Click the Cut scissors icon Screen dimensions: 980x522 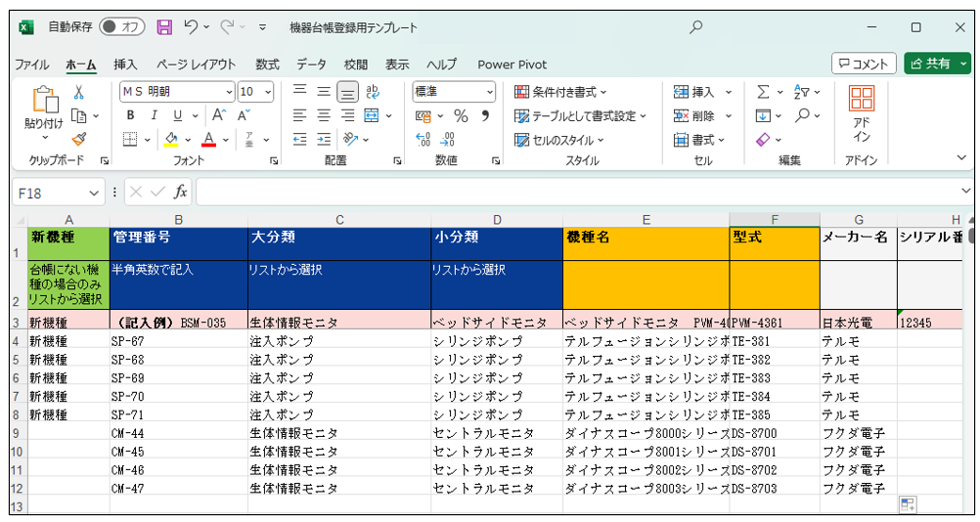coord(79,93)
